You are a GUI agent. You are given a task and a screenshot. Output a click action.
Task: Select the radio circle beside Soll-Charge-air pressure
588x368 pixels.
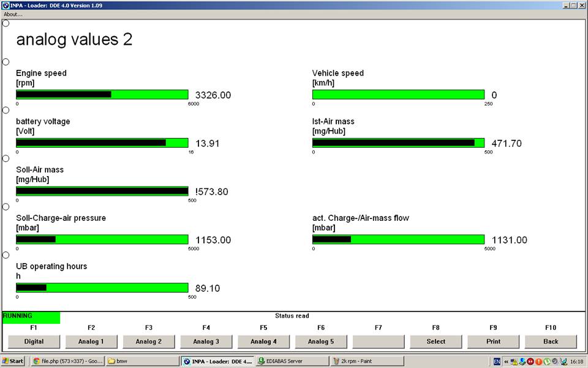point(6,207)
